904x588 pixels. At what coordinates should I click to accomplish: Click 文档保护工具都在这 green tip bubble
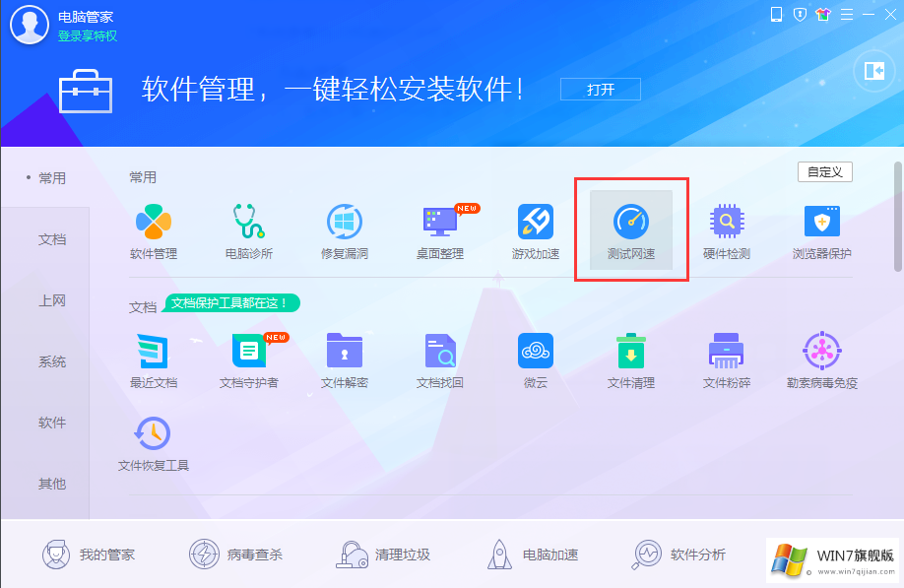230,302
